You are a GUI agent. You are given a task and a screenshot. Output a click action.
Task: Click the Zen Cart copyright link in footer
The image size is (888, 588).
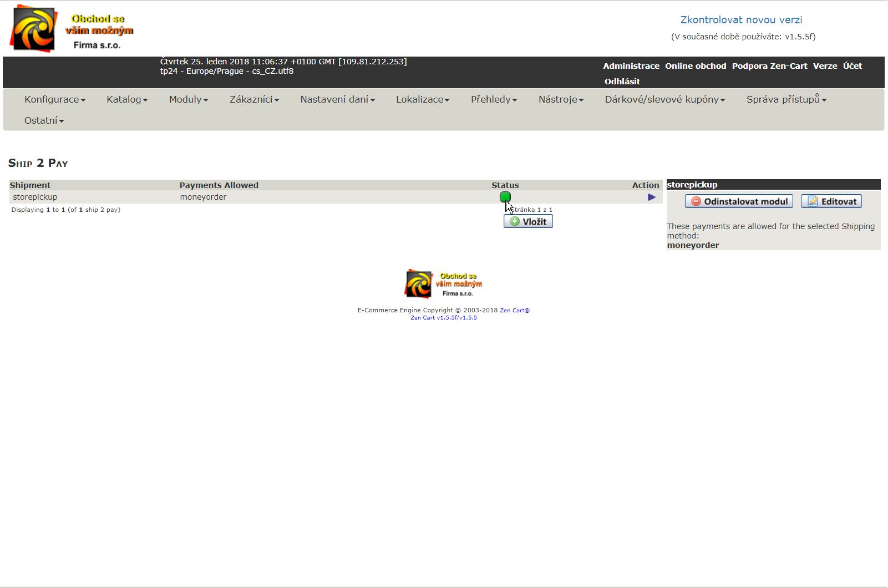coord(514,311)
